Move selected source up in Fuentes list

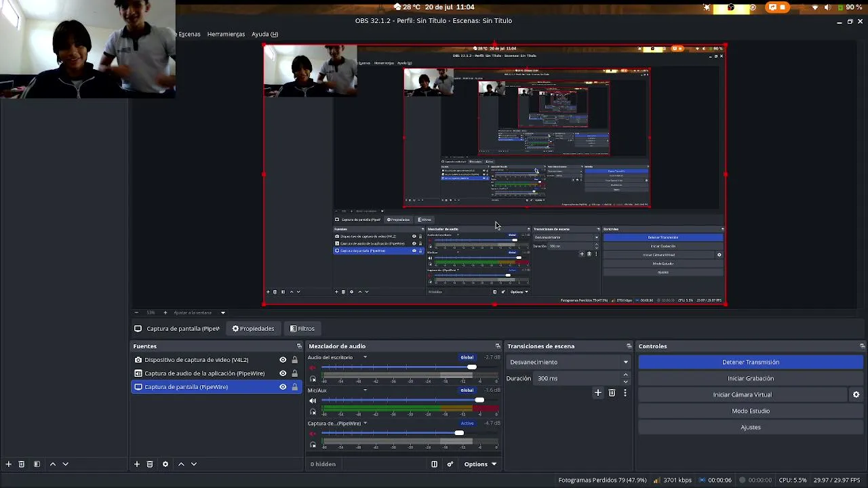pos(181,464)
